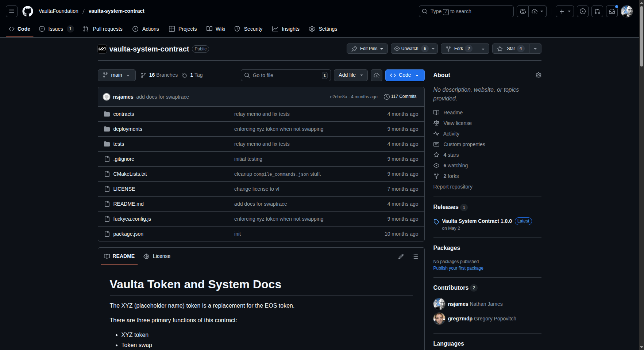Open the Publish your first package link
The height and width of the screenshot is (350, 644).
tap(458, 268)
